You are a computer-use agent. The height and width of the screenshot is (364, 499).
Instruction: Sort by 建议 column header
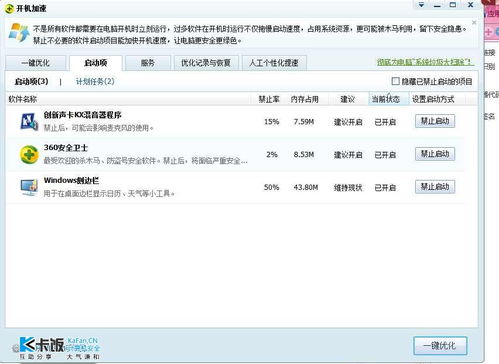click(347, 99)
